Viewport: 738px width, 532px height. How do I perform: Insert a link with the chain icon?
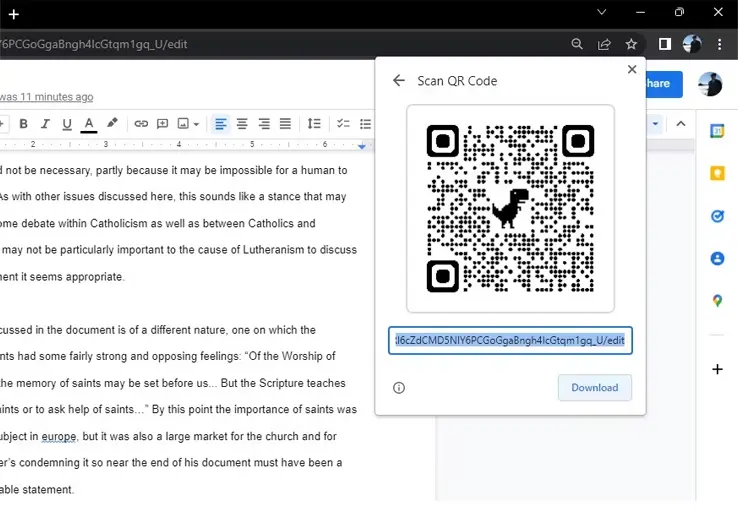[x=141, y=124]
